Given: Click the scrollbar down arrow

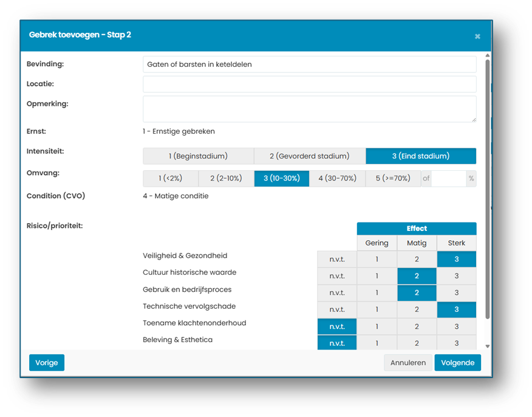Looking at the screenshot, I should 488,346.
